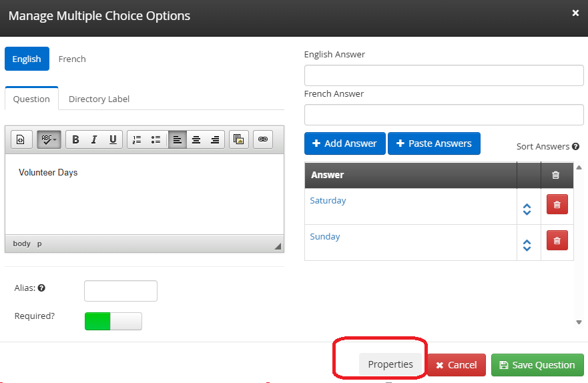This screenshot has width=588, height=383.
Task: Right align the question text
Action: coord(215,139)
